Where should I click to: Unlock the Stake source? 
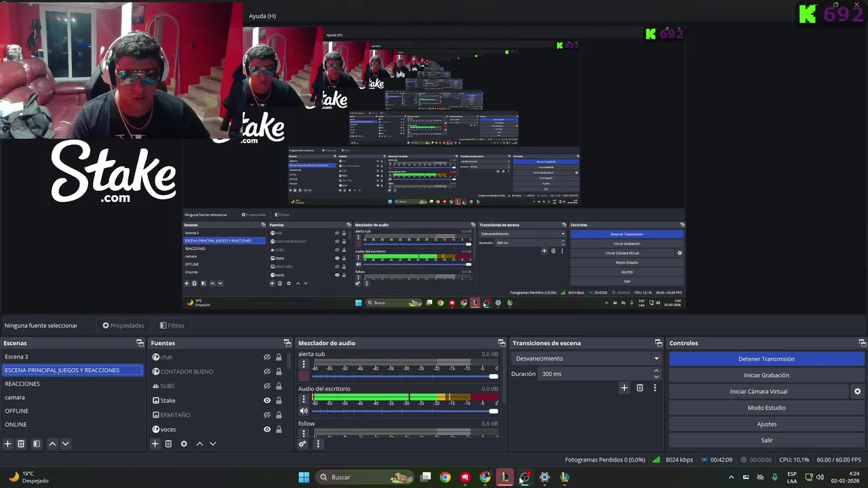(278, 401)
